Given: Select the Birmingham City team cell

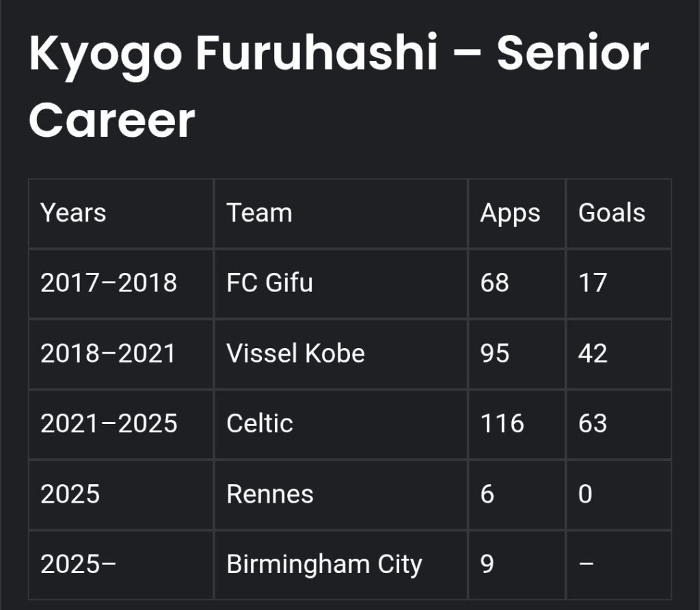Looking at the screenshot, I should point(341,565).
